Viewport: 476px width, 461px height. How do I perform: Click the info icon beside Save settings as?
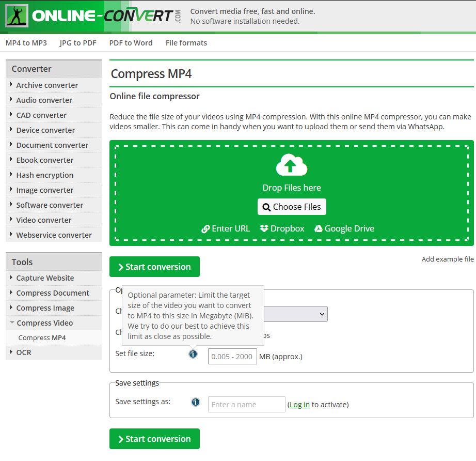pos(196,402)
